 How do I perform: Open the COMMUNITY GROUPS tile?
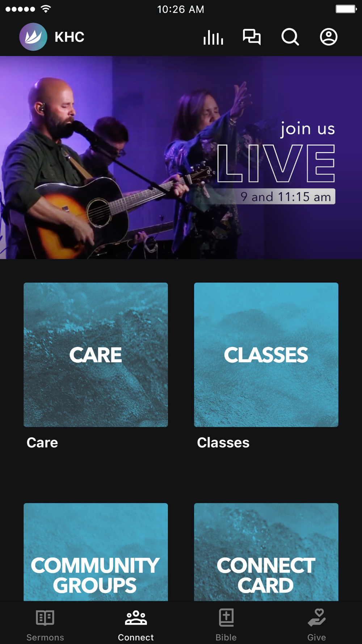pos(96,552)
